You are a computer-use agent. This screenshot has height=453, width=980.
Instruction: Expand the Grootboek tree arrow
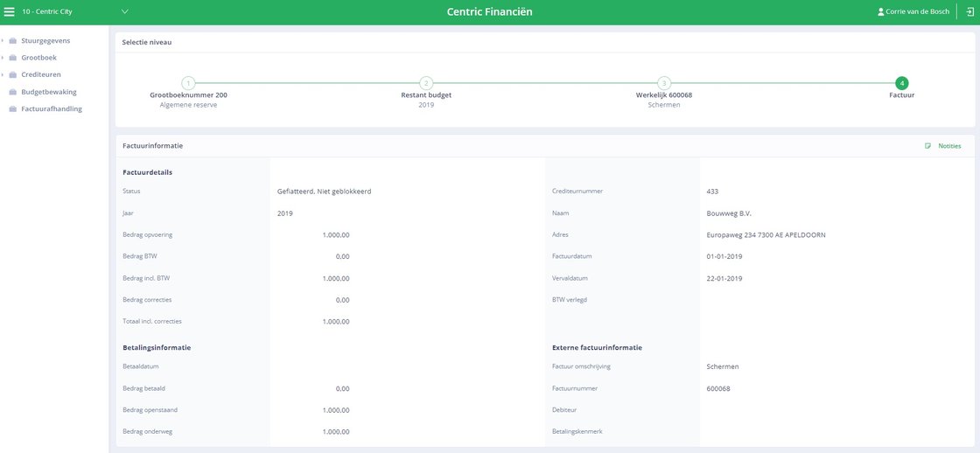click(x=3, y=58)
